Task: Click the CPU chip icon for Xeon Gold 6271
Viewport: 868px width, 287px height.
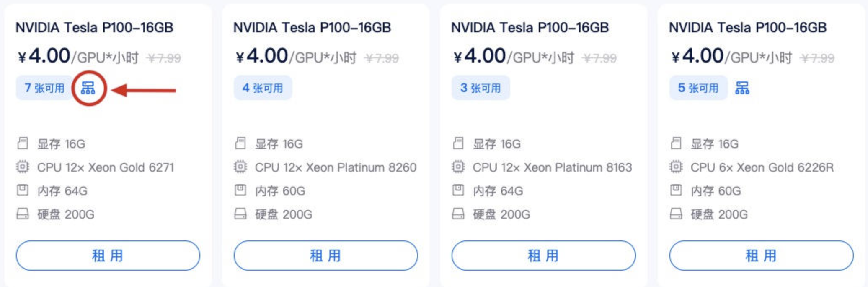Action: (23, 167)
